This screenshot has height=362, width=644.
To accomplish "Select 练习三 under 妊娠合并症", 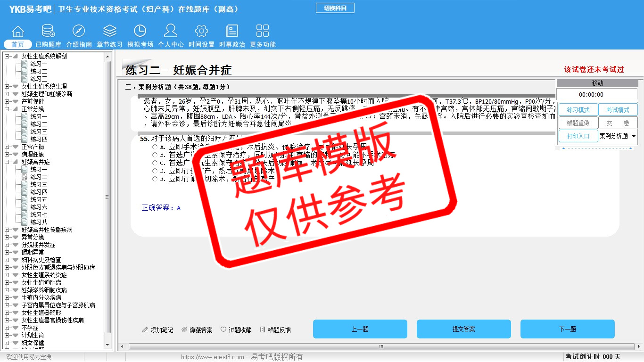I will [x=39, y=185].
